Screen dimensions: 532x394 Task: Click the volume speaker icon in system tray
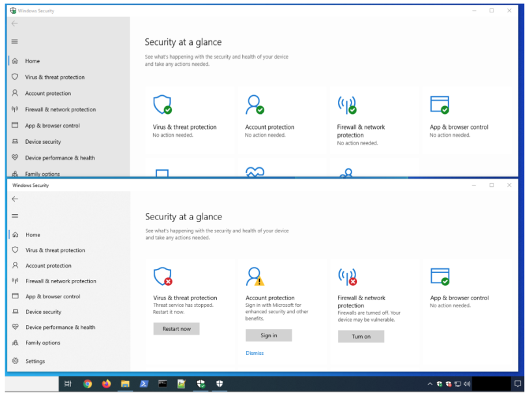click(x=467, y=384)
